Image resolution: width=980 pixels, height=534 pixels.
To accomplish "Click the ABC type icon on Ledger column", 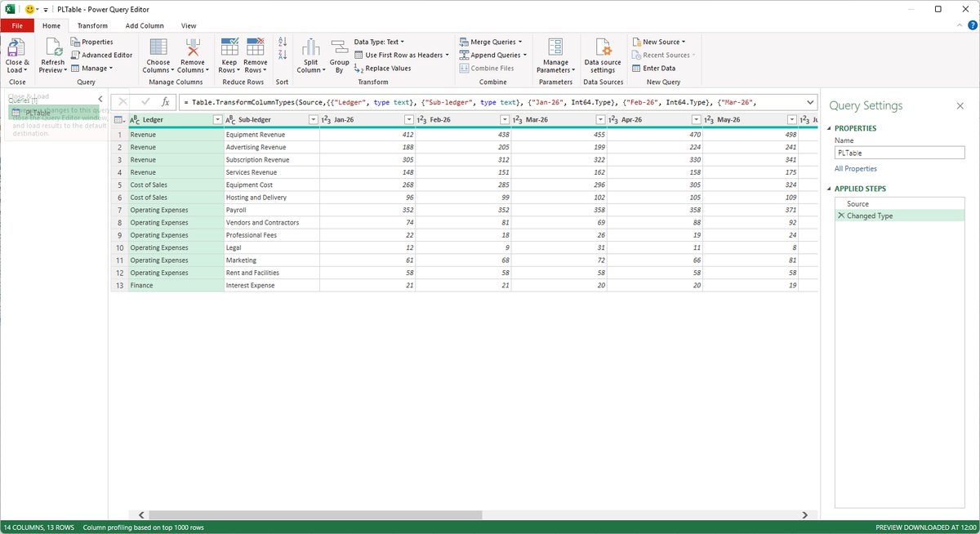I will click(x=136, y=120).
